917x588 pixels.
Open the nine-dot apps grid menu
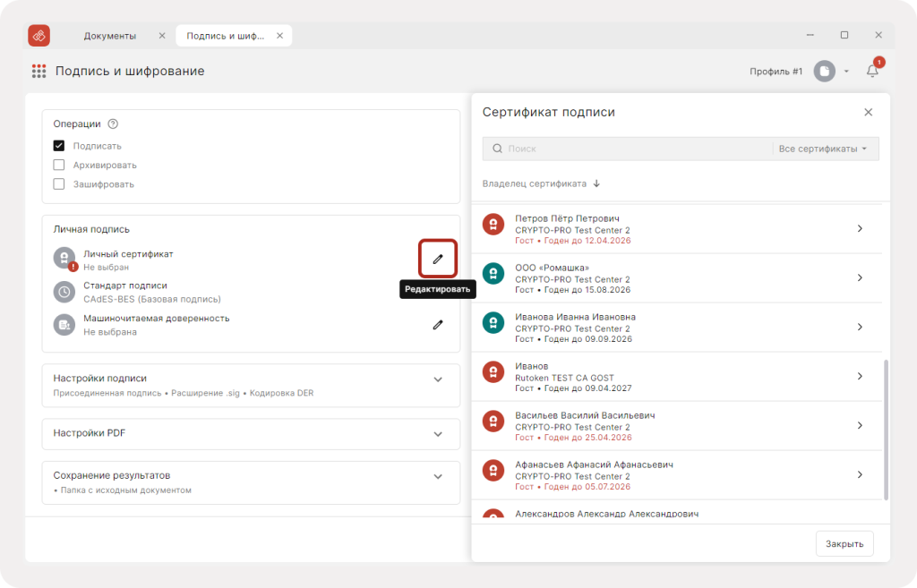pyautogui.click(x=39, y=72)
